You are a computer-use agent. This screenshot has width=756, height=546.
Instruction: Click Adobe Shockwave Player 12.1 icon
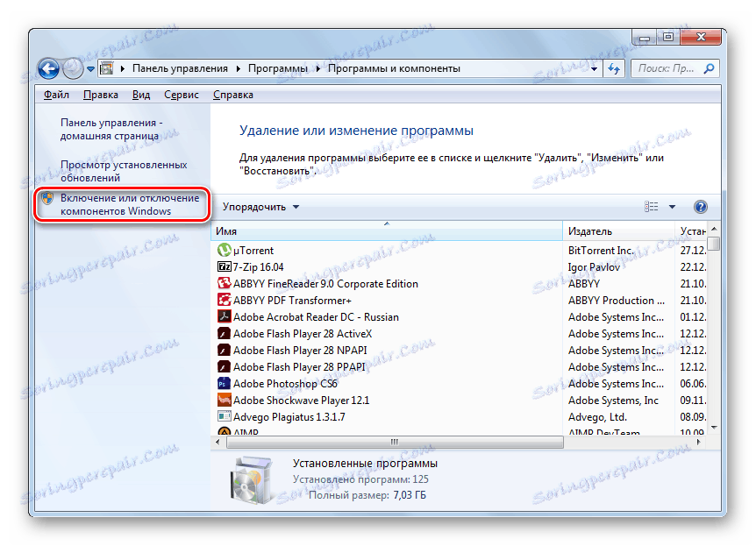tap(225, 400)
